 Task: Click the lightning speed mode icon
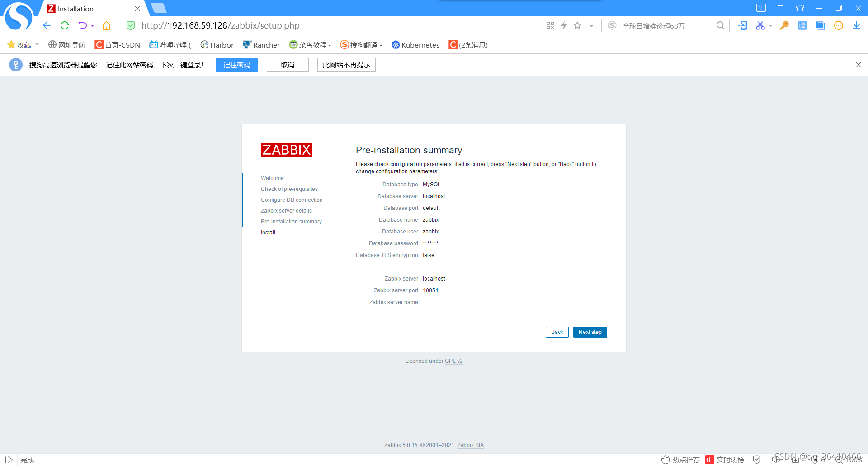coord(564,25)
